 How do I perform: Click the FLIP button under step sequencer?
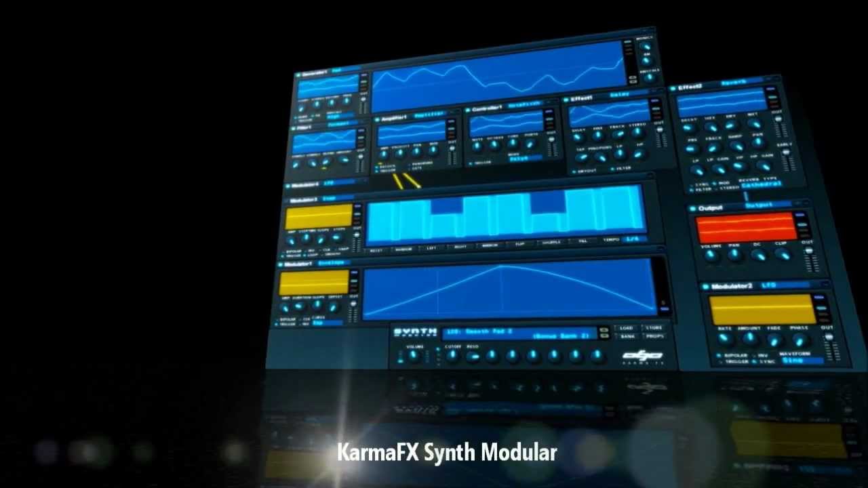pyautogui.click(x=519, y=245)
